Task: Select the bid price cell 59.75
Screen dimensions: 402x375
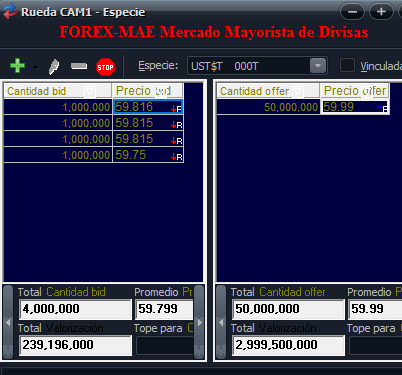Action: click(x=148, y=155)
